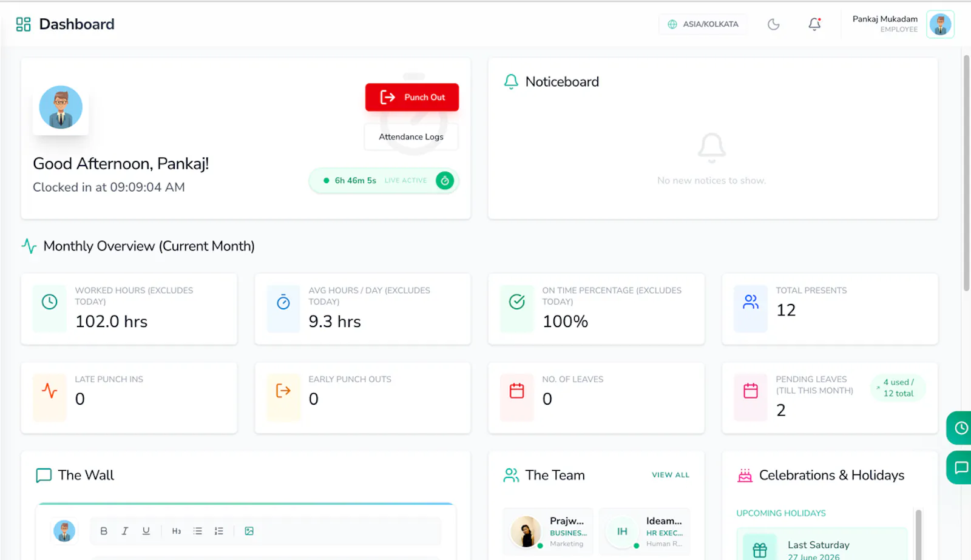Click the green stopwatch icon on live timer
This screenshot has height=560, width=971.
[445, 180]
